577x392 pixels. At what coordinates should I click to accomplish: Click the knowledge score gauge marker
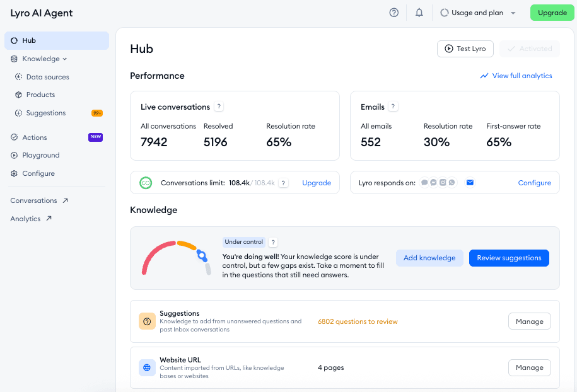pyautogui.click(x=202, y=256)
